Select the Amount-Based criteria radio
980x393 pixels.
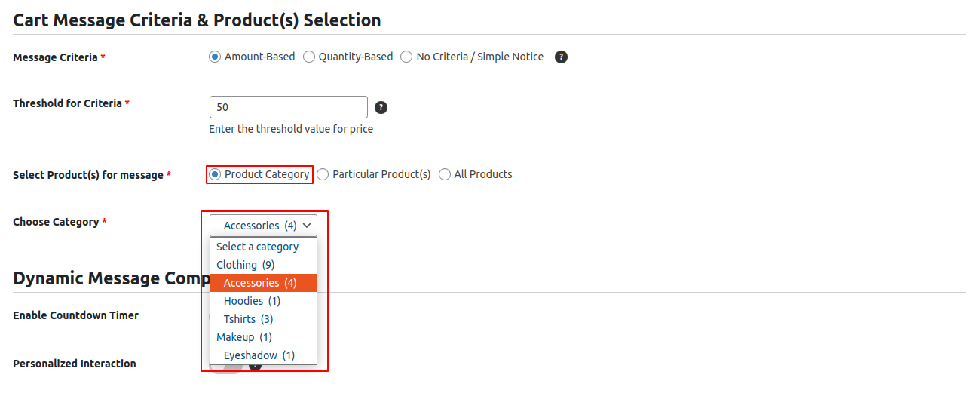click(215, 57)
